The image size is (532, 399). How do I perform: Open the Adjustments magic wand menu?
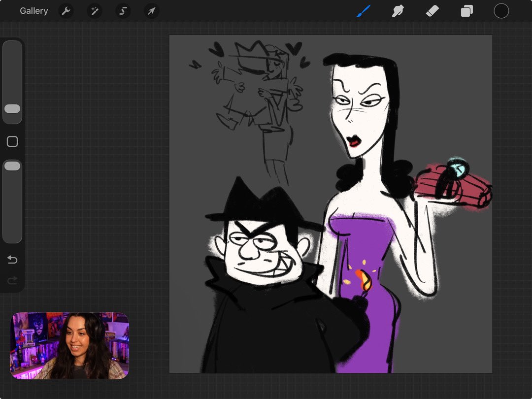(x=94, y=11)
